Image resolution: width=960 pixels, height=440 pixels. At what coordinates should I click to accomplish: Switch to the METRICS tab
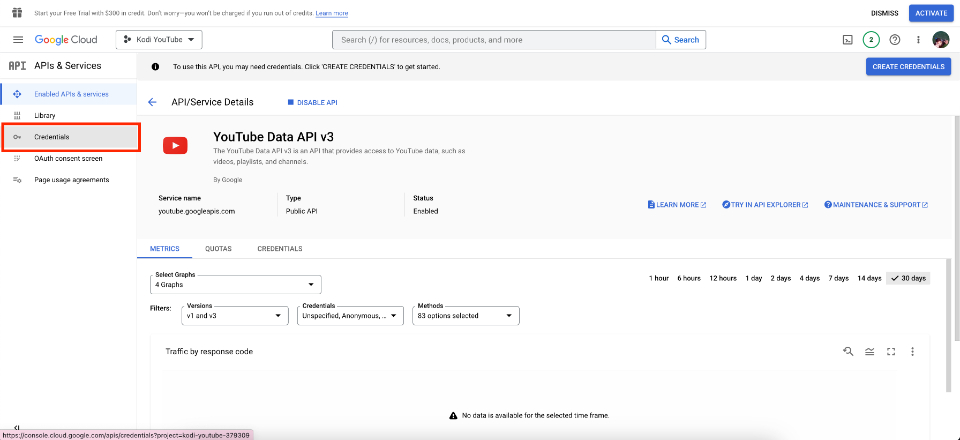[164, 249]
